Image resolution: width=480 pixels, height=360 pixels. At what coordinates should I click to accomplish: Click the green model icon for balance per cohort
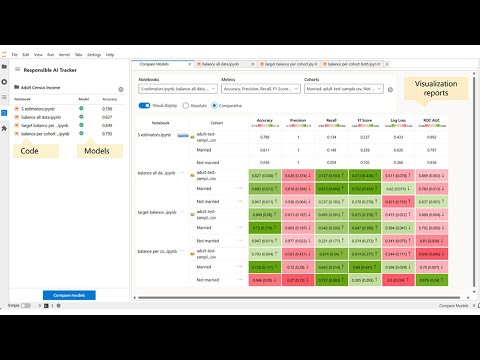click(81, 133)
